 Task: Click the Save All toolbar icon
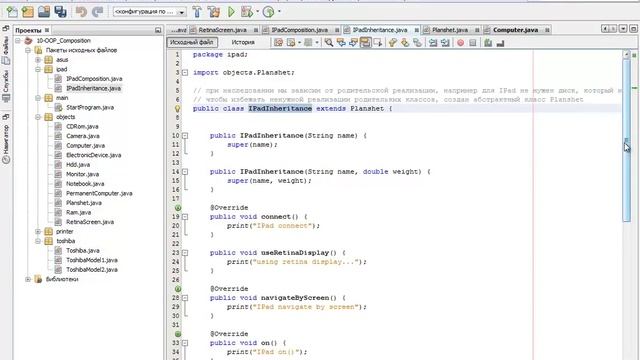[60, 12]
